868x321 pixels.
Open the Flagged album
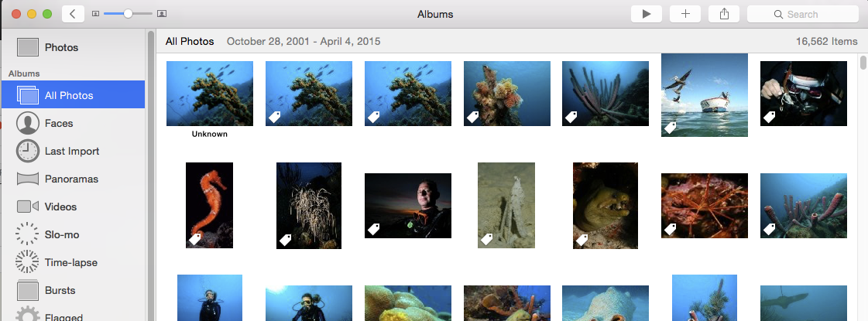(x=73, y=314)
